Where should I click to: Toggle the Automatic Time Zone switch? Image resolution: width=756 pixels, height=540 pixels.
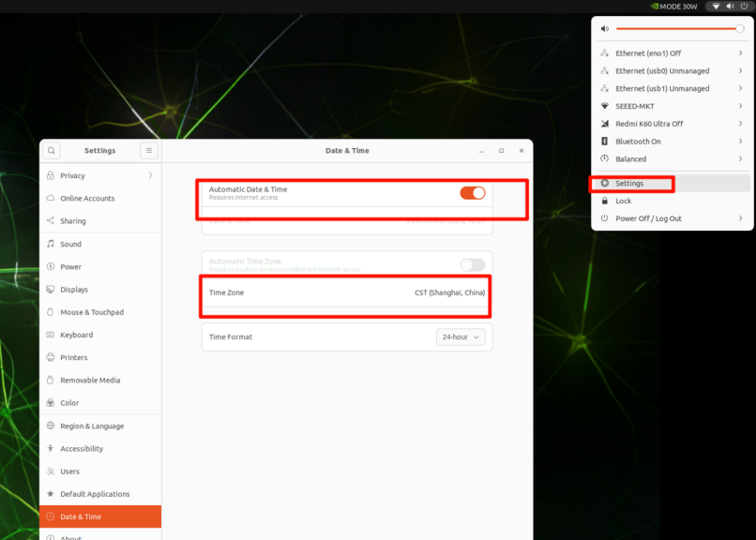pos(472,265)
